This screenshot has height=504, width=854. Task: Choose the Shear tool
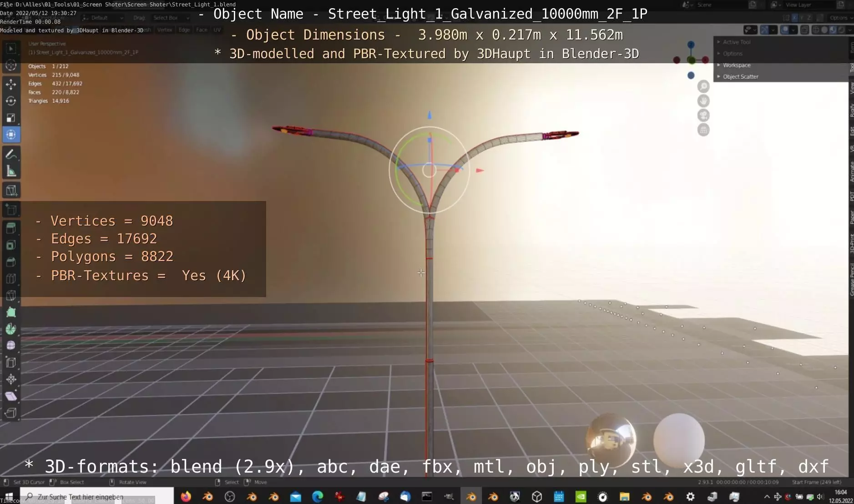click(11, 396)
